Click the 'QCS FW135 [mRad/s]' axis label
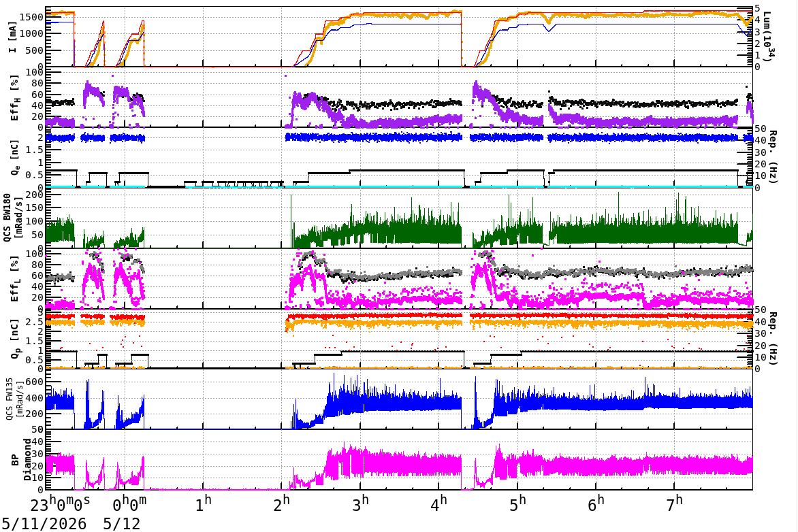 pyautogui.click(x=14, y=399)
